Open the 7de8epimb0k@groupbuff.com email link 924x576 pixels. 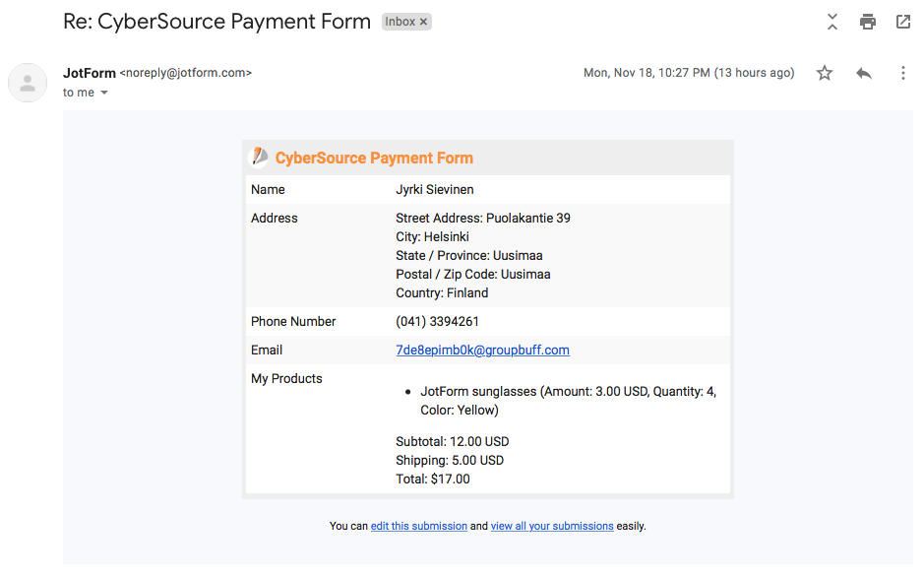(482, 350)
